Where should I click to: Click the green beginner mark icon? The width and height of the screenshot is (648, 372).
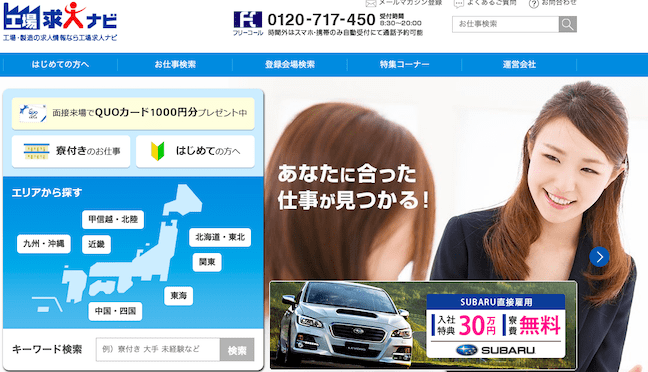pos(157,151)
